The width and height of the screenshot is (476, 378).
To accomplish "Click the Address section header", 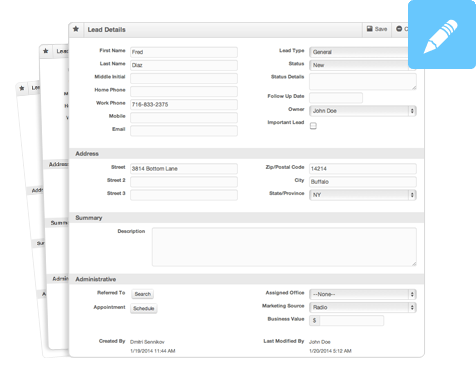I will click(x=247, y=154).
